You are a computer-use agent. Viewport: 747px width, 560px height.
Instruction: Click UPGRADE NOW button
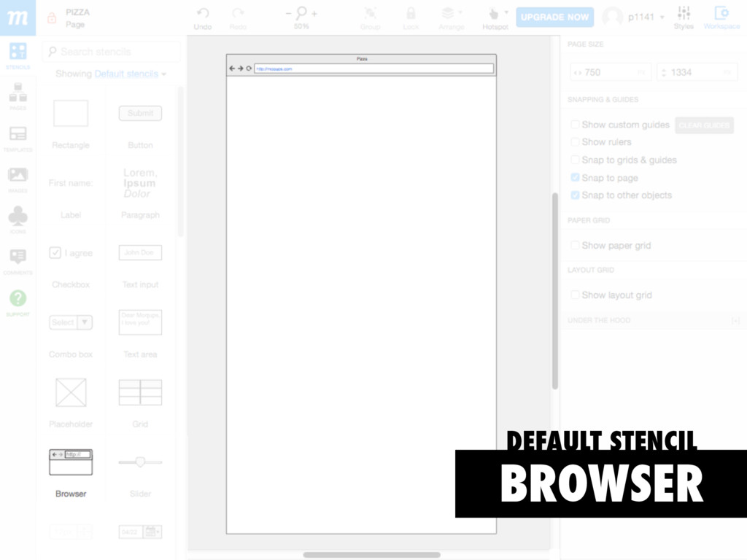[x=554, y=17]
